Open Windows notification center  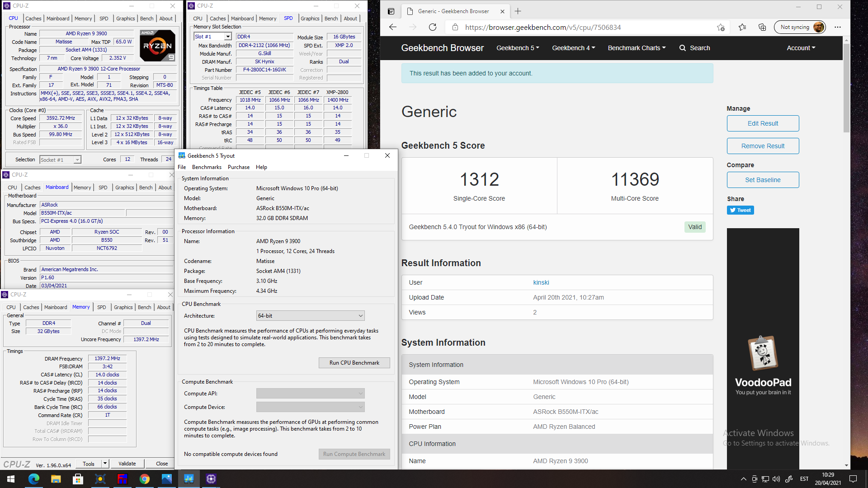(x=853, y=479)
